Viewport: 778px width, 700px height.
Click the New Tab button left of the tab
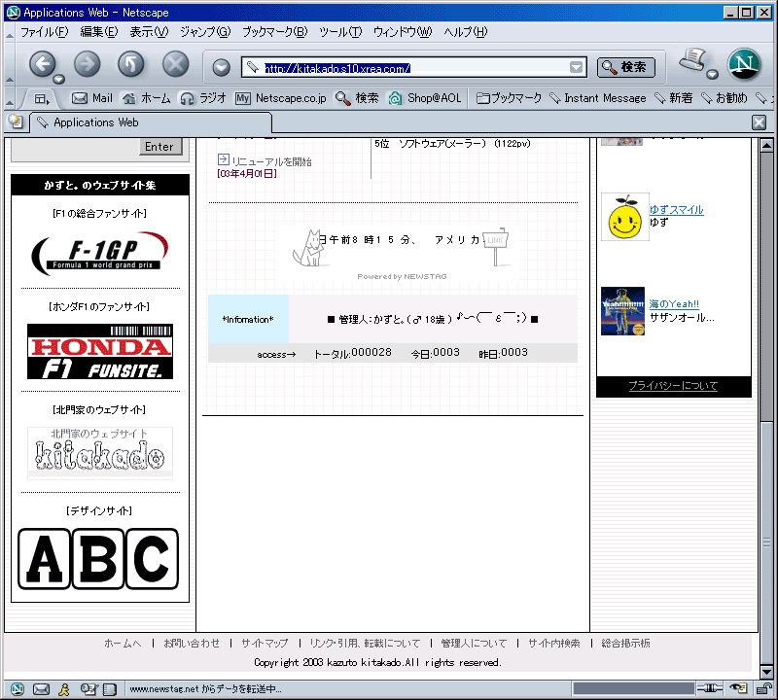16,122
